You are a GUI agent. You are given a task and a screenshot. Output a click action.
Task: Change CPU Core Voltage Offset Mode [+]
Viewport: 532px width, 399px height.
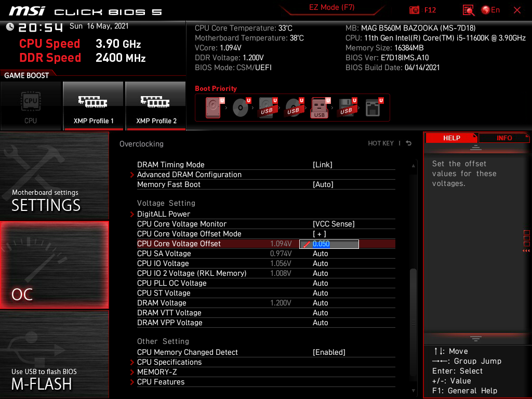pyautogui.click(x=320, y=234)
